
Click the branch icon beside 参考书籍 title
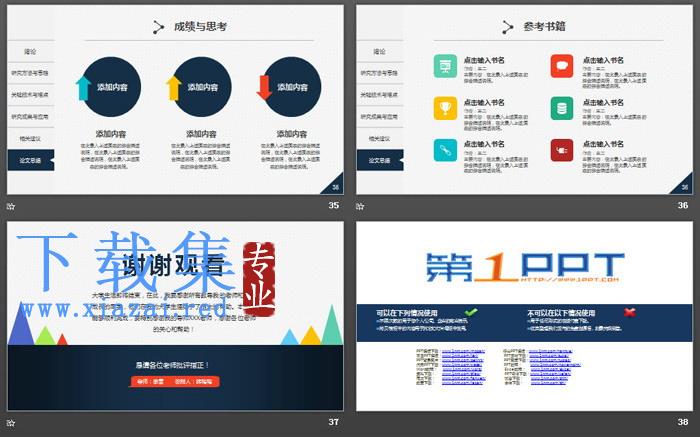coord(507,27)
